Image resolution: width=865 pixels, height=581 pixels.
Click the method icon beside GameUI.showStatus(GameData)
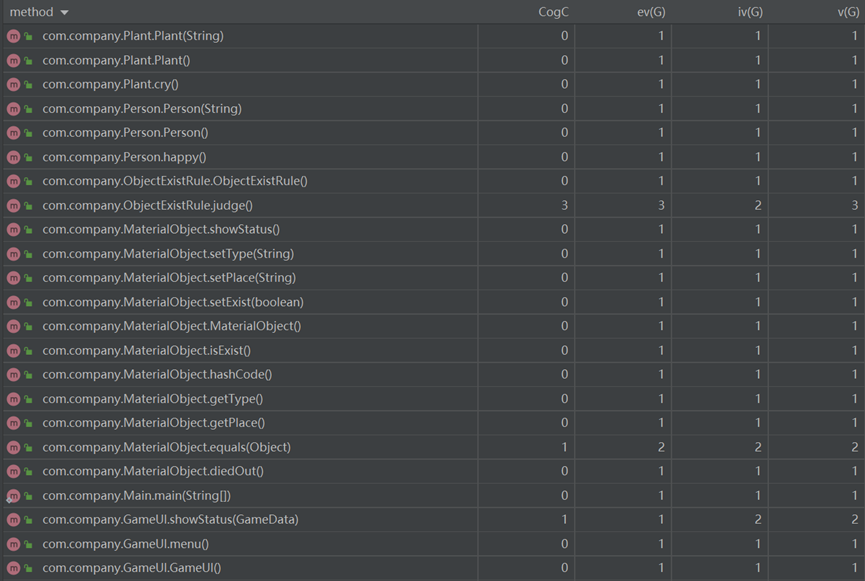[13, 520]
